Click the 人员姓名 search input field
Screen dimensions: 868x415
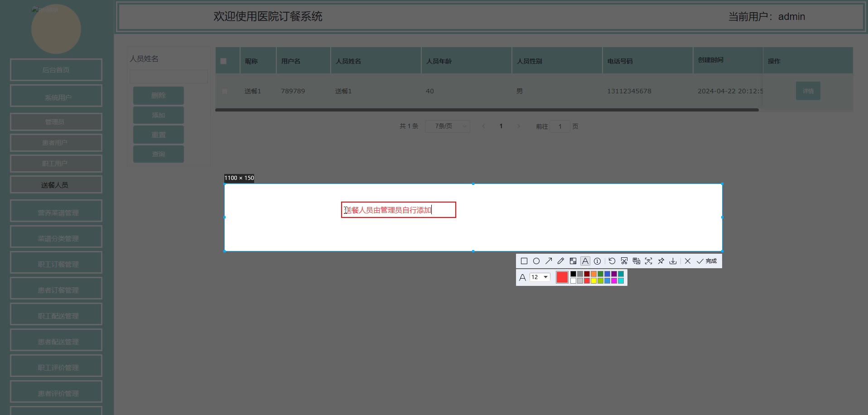[x=169, y=76]
